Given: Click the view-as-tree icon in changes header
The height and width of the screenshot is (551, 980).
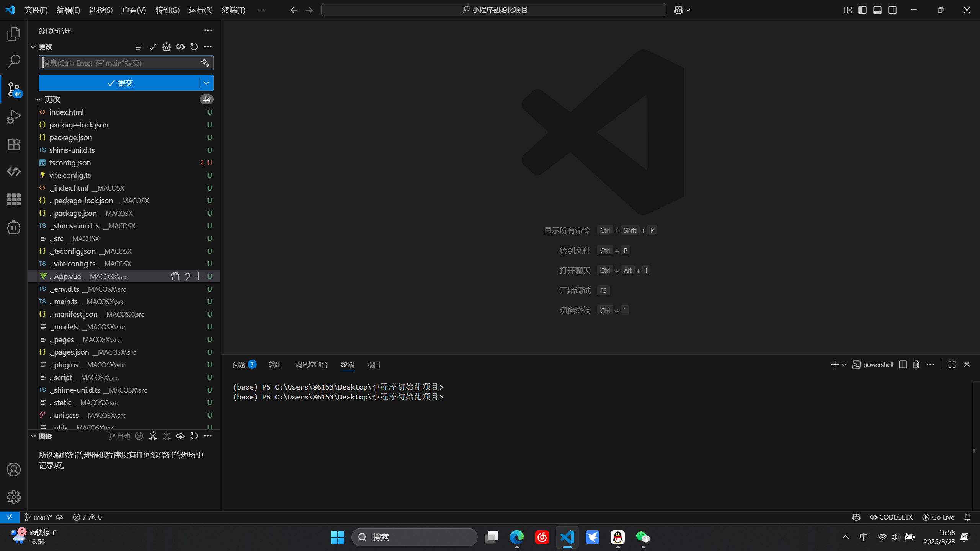Looking at the screenshot, I should coord(139,47).
